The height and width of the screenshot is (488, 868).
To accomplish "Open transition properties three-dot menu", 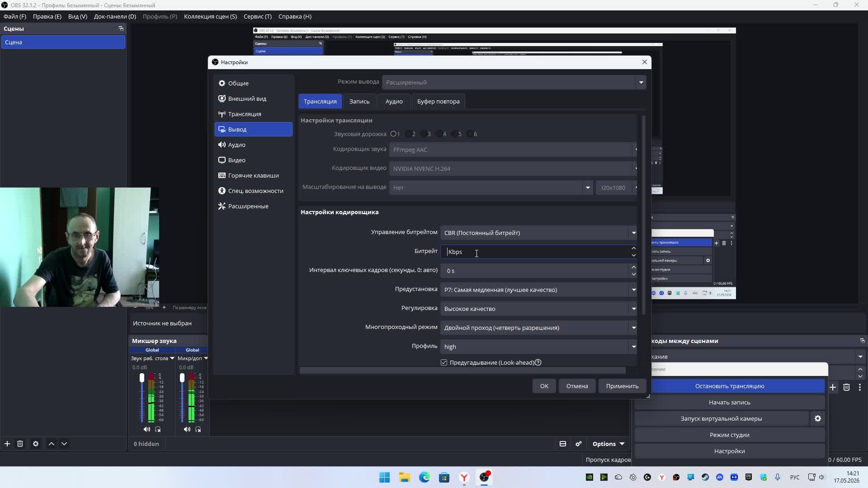I will click(860, 387).
